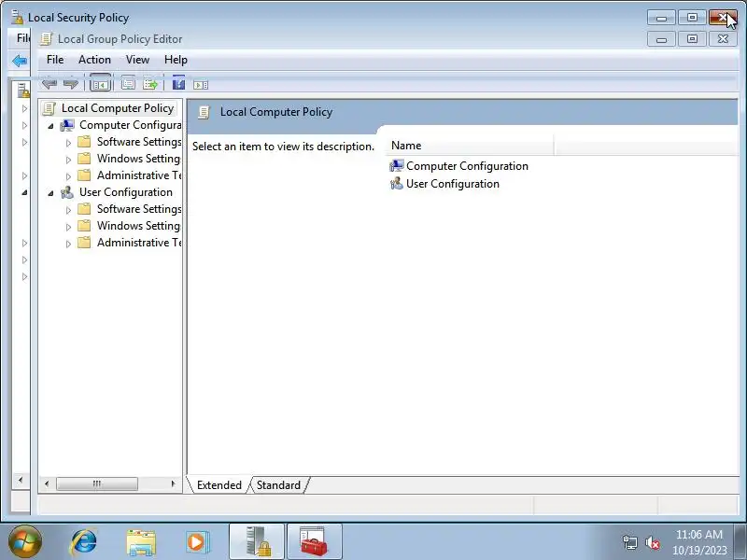Viewport: 747px width, 560px height.
Task: Click the Security Settings icon in Local Security Policy tree
Action: (x=22, y=90)
